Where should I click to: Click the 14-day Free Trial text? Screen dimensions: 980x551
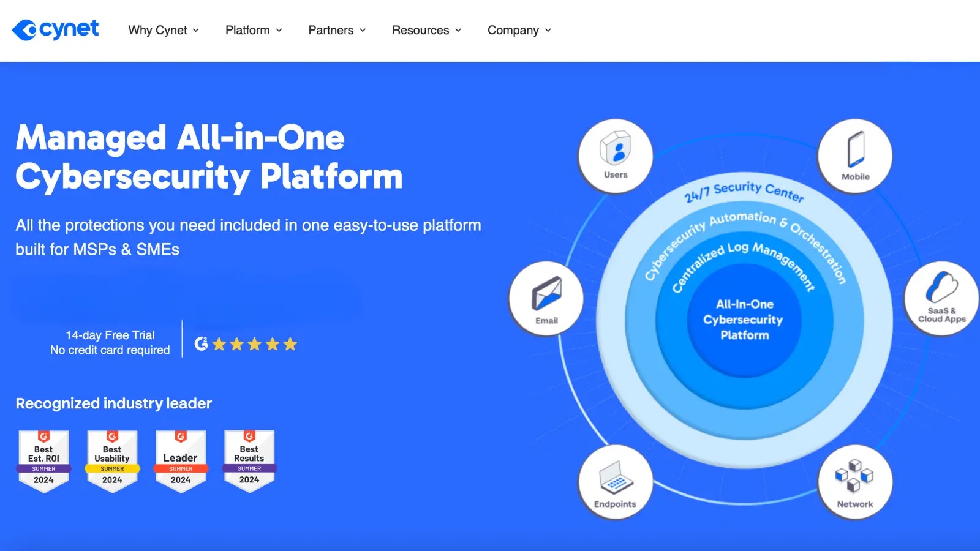(110, 335)
